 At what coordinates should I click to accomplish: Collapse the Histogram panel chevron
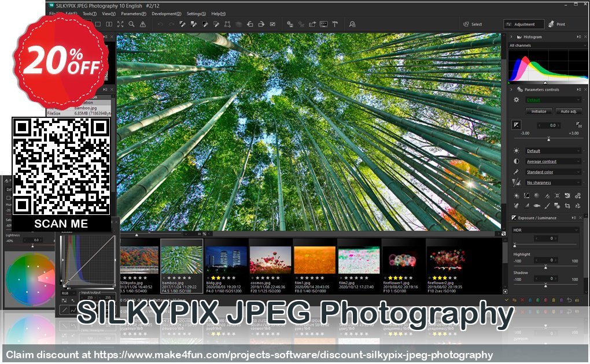coord(511,37)
